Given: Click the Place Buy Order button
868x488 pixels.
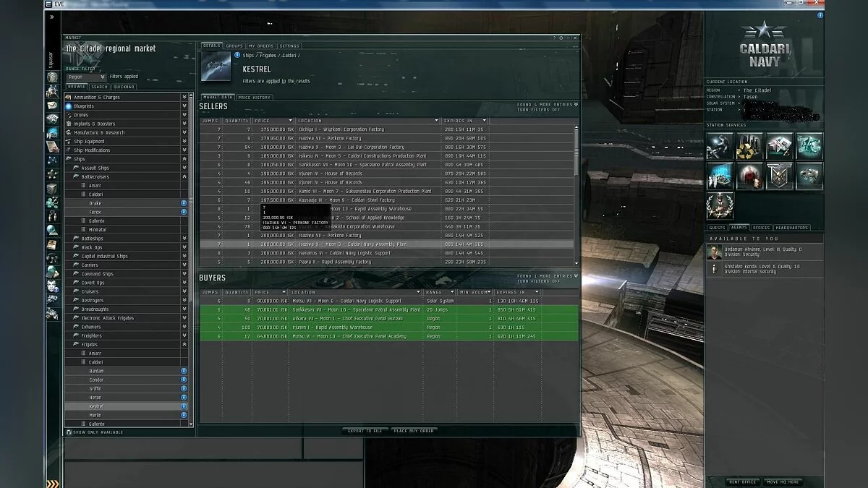Looking at the screenshot, I should pos(414,431).
